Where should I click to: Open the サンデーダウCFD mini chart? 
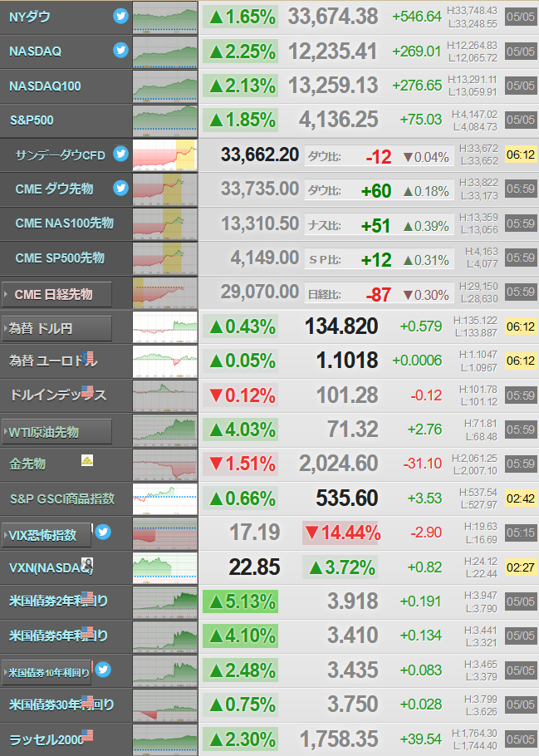(x=165, y=155)
